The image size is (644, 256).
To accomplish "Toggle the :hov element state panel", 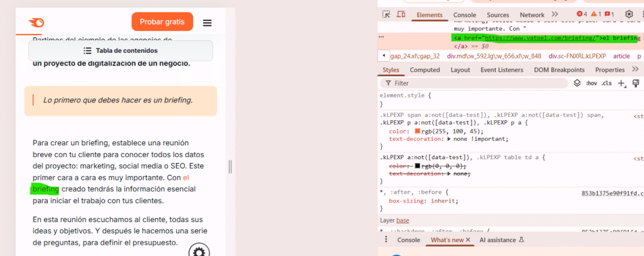I will click(x=591, y=83).
